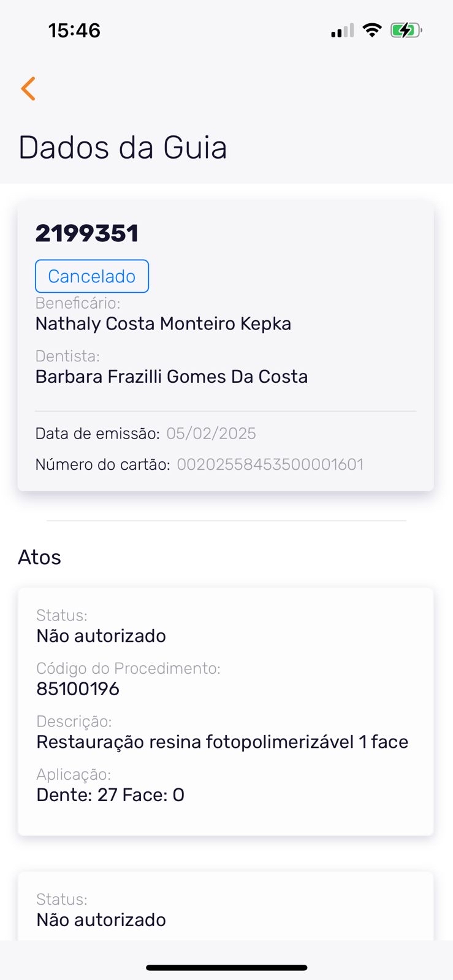Tap the 15:46 clock in status bar

pyautogui.click(x=74, y=31)
